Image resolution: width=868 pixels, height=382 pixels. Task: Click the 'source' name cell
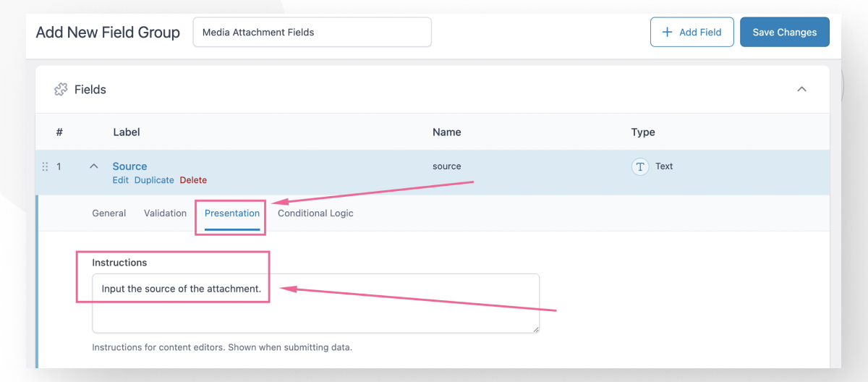446,166
